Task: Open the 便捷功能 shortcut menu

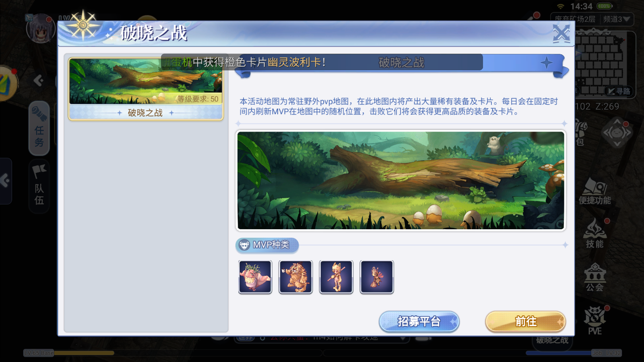Action: tap(595, 192)
